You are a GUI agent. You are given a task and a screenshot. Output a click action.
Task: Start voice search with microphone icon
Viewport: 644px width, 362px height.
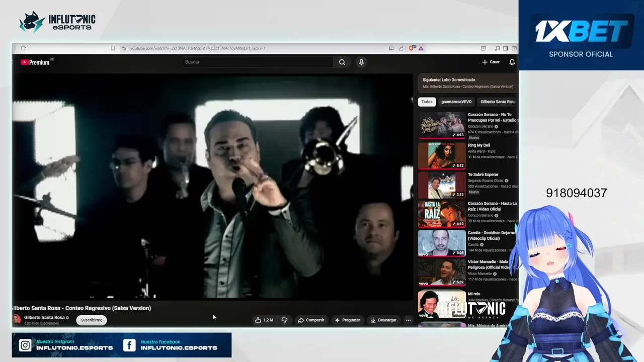(x=361, y=62)
